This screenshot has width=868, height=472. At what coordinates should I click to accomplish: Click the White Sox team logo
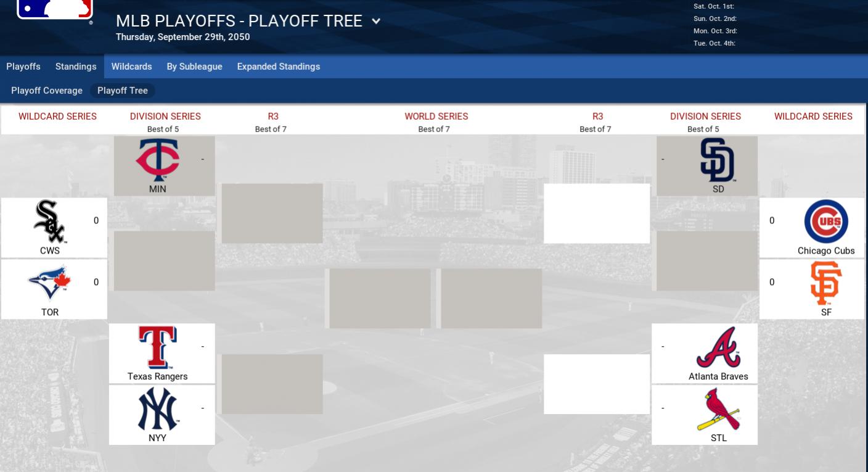point(50,222)
